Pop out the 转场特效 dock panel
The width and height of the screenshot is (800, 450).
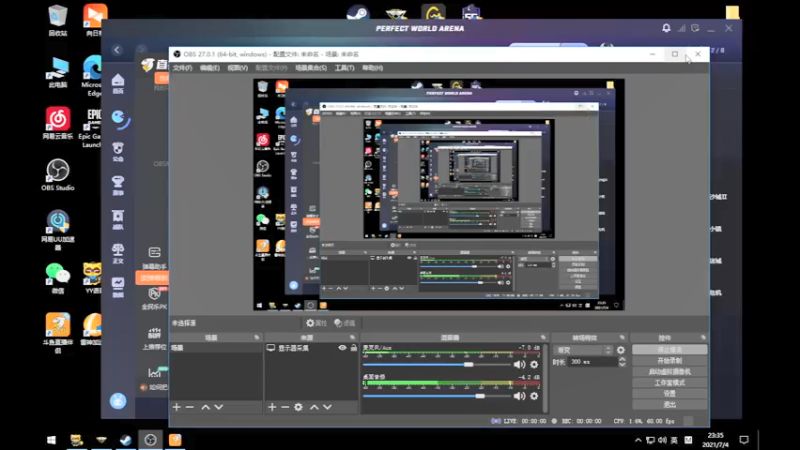622,337
